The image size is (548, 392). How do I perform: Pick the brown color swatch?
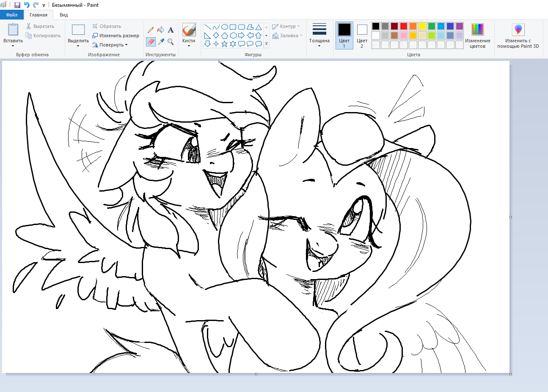[x=394, y=36]
